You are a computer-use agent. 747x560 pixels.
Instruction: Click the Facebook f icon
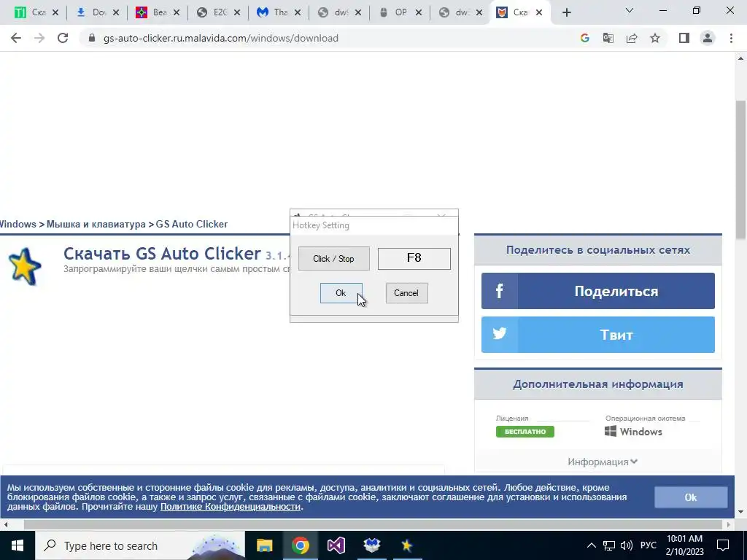tap(499, 291)
